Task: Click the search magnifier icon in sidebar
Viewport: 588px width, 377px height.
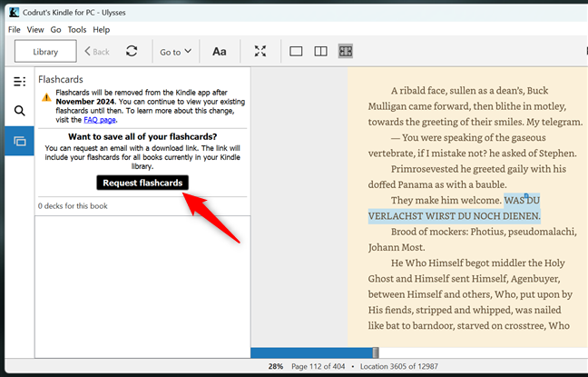Action: (x=19, y=111)
